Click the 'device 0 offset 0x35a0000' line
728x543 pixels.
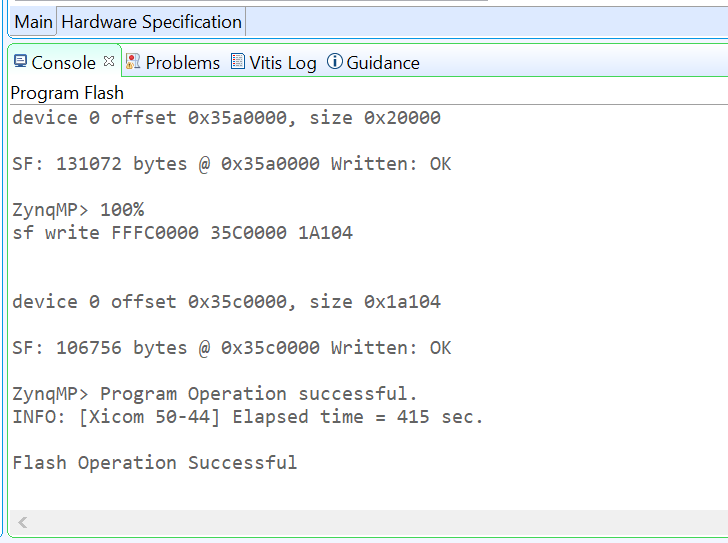(x=226, y=117)
